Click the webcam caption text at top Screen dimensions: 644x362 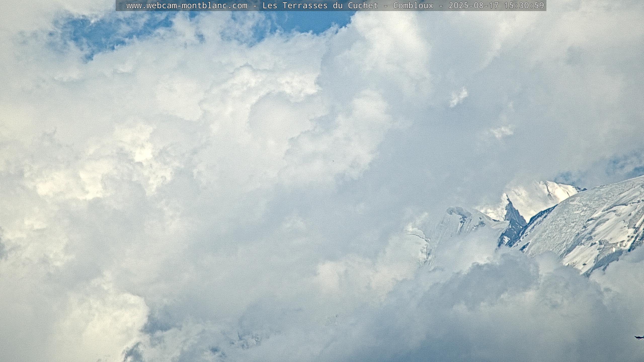tap(335, 6)
